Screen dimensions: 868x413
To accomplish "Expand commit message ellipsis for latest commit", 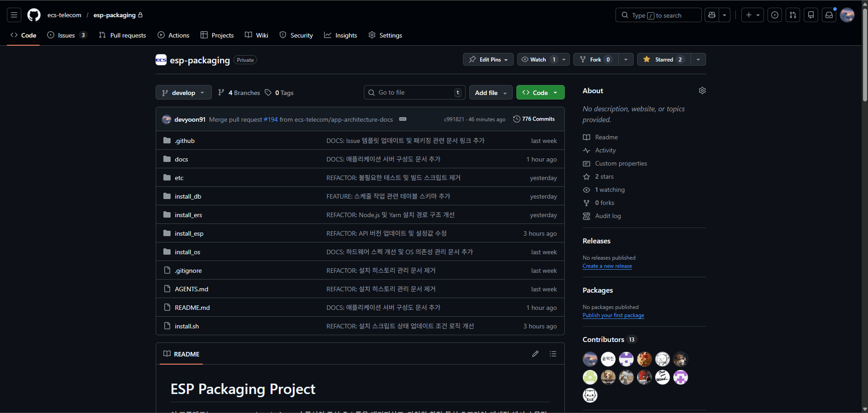I will pyautogui.click(x=403, y=119).
